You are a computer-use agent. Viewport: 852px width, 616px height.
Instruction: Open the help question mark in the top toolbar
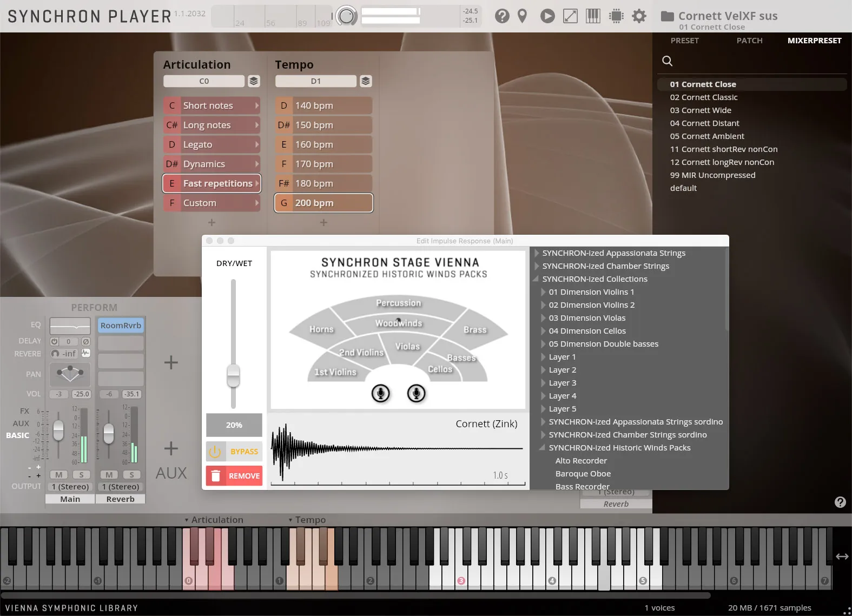coord(502,16)
